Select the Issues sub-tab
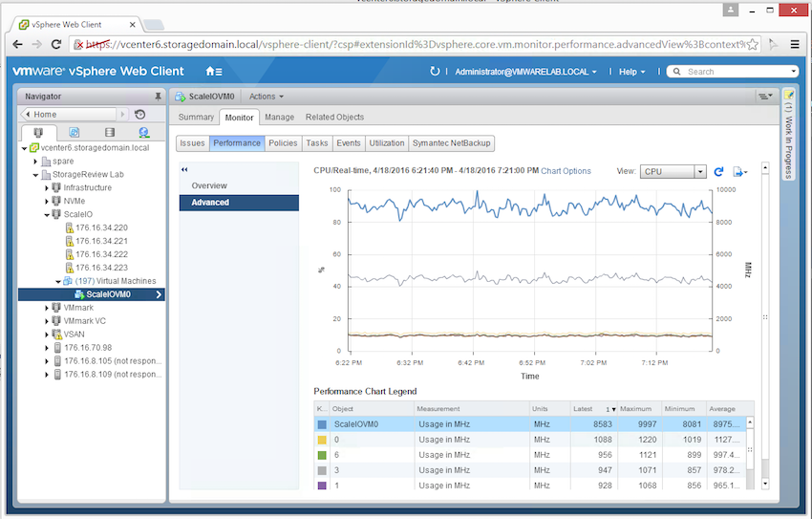This screenshot has height=519, width=812. pos(193,143)
